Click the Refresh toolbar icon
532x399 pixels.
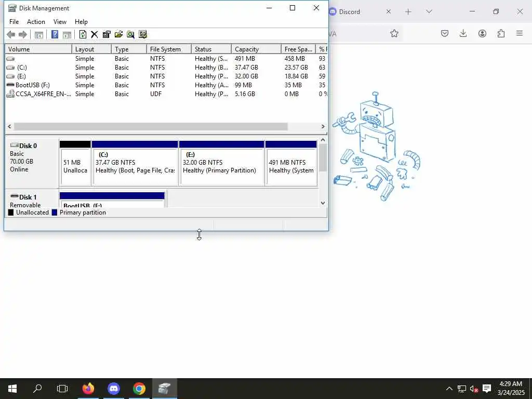(83, 34)
